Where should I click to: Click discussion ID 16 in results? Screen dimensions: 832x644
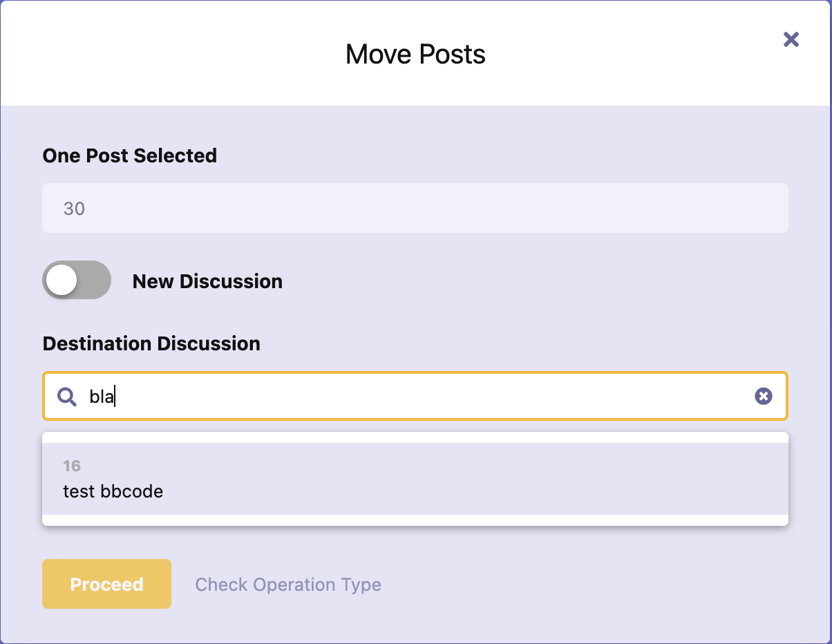[72, 466]
